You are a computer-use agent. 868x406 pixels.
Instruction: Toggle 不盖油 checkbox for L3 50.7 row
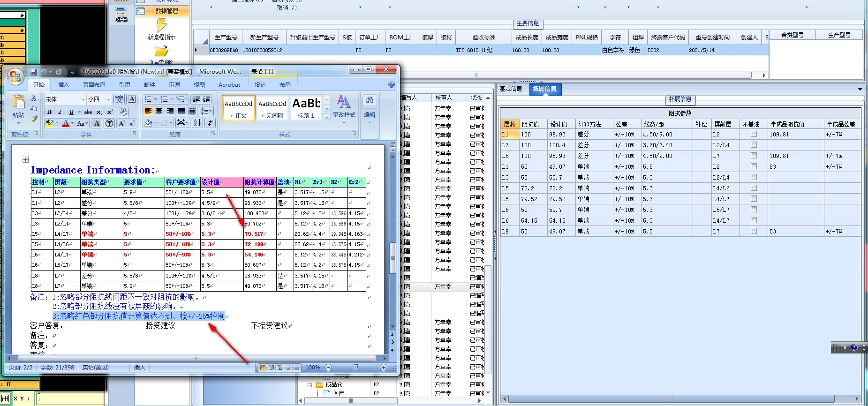click(x=754, y=177)
